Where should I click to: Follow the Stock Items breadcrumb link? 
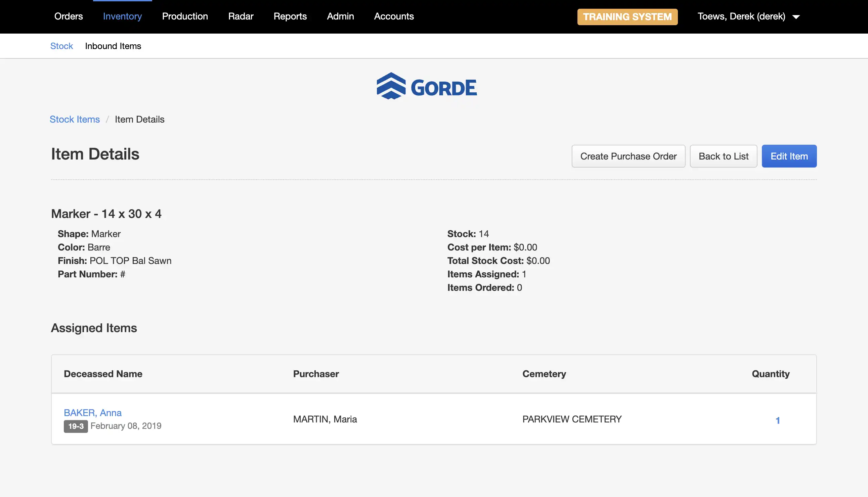(75, 120)
